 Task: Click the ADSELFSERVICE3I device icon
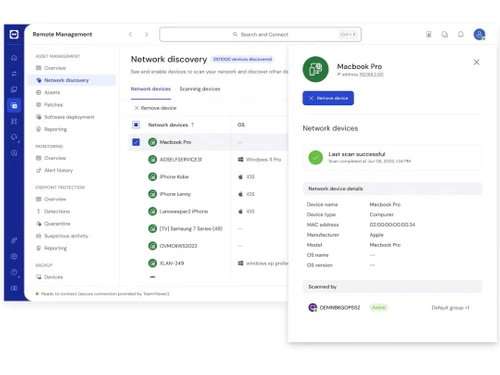[152, 159]
